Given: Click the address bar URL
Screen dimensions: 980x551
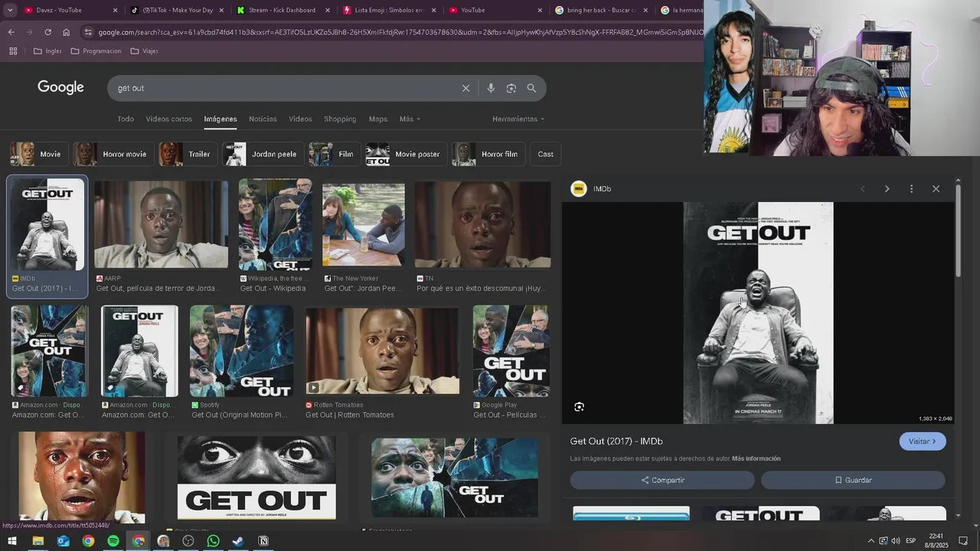Looking at the screenshot, I should coord(398,32).
